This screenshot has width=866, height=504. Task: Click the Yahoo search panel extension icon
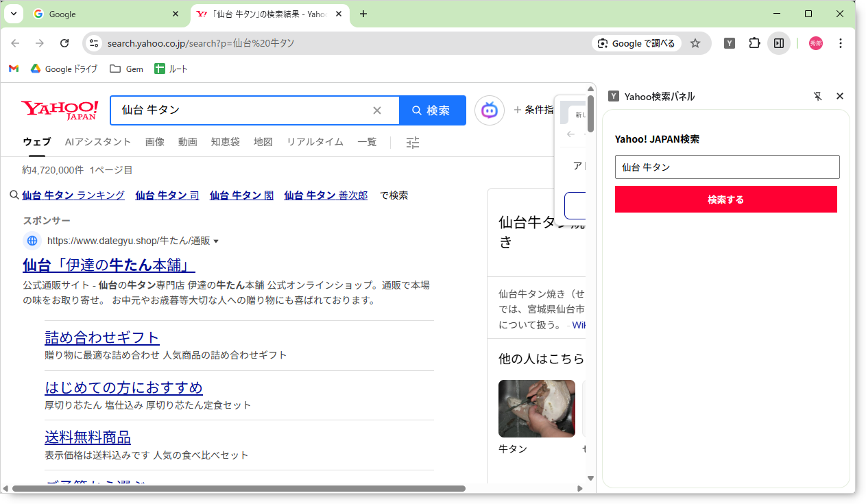tap(730, 43)
